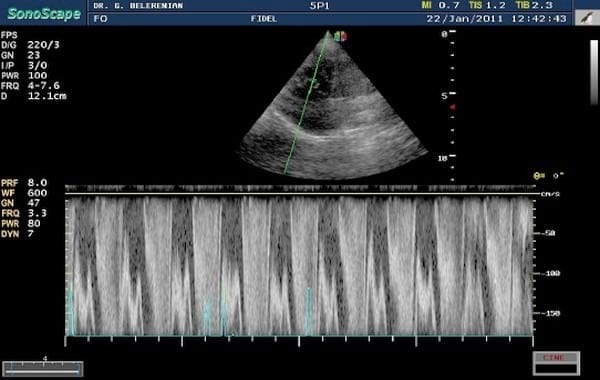Click the red focus marker on depth scale

pyautogui.click(x=453, y=108)
